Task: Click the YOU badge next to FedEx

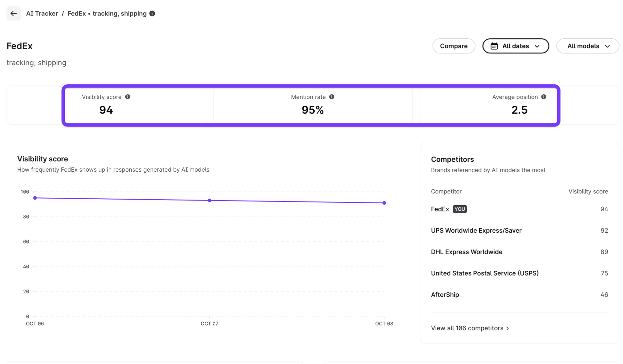Action: [460, 209]
